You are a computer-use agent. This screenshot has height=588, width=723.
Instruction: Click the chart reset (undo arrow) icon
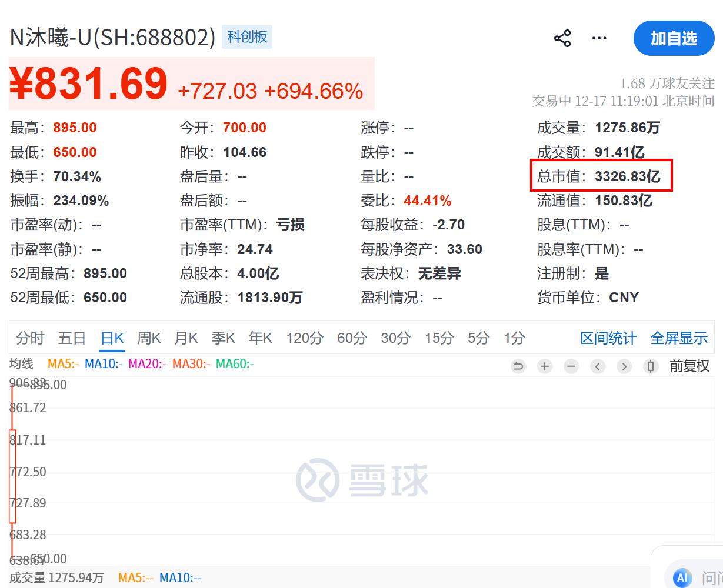coord(518,366)
